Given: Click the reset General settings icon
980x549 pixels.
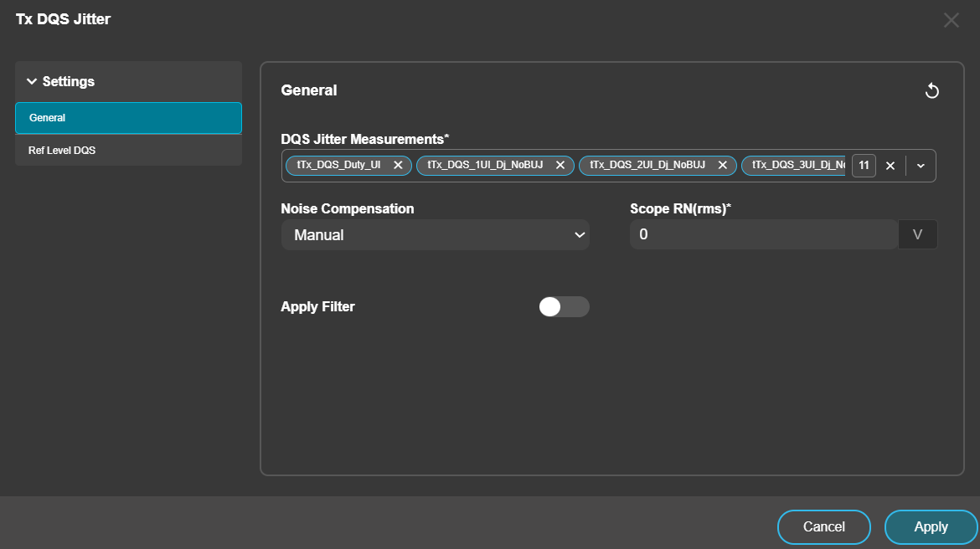Looking at the screenshot, I should tap(931, 91).
